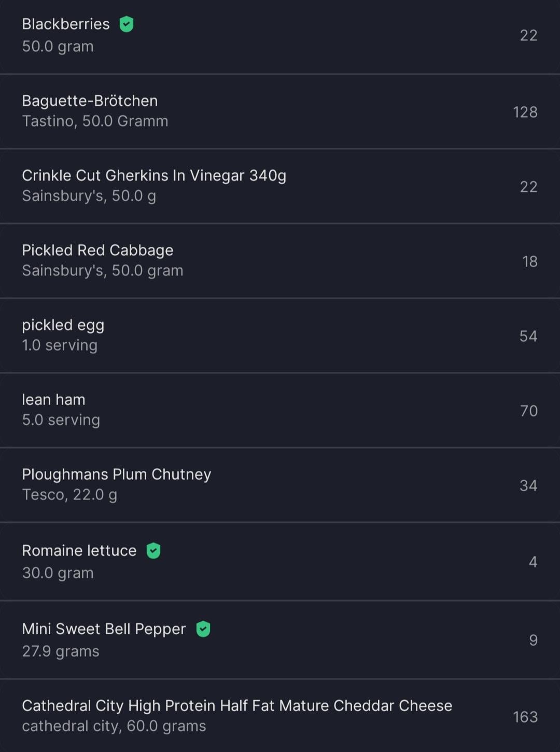Viewport: 560px width, 752px height.
Task: Open the Blackberries food entry
Action: tap(66, 24)
